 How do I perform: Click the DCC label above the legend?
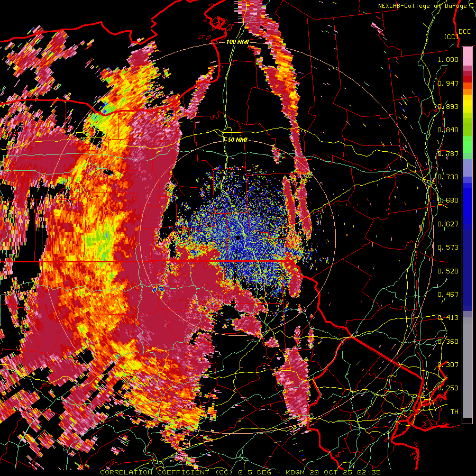[x=464, y=32]
